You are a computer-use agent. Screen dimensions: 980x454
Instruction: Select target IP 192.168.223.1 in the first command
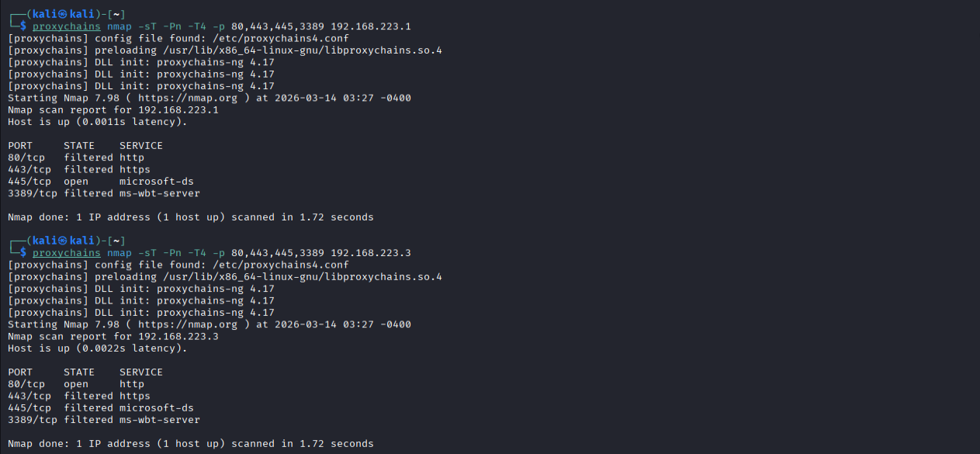click(x=370, y=26)
